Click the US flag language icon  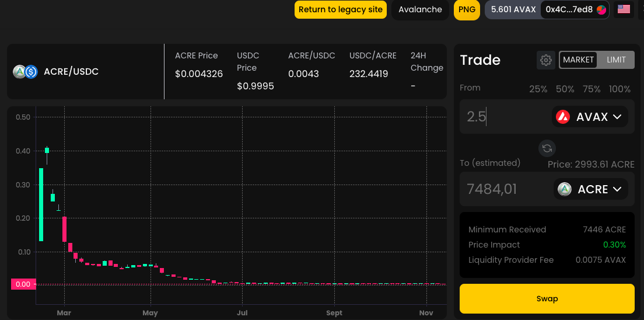[624, 9]
